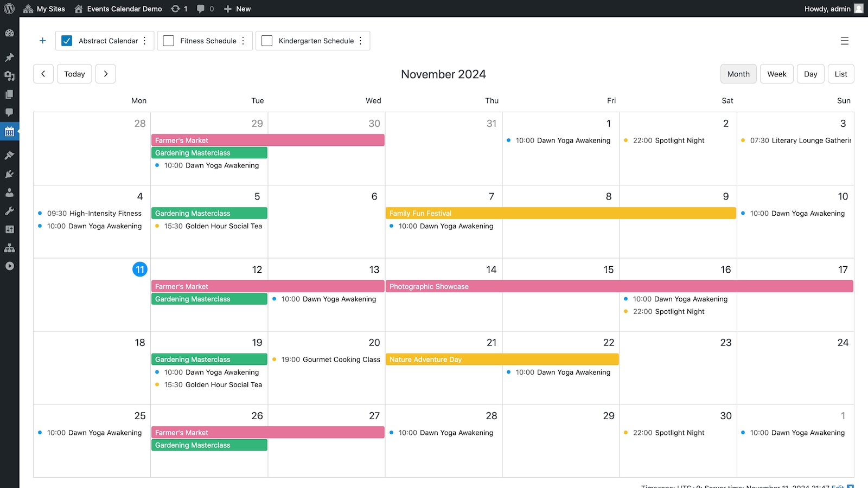Open the Comments sidebar icon

point(9,113)
